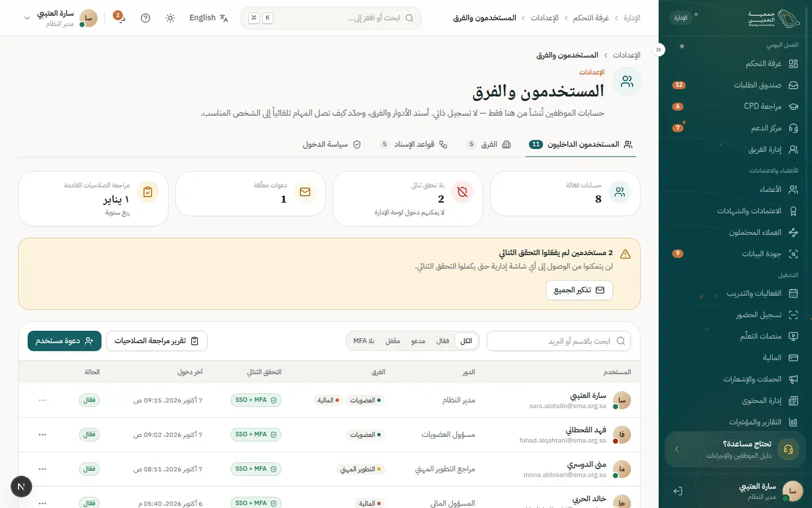The height and width of the screenshot is (508, 812).
Task: Switch to المستخدمون الداخليون tab
Action: 581,144
